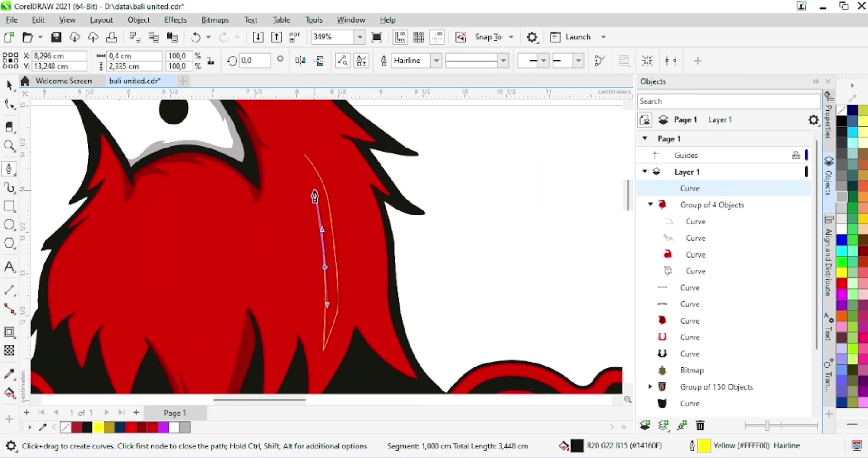This screenshot has width=868, height=458.
Task: Select the Shape edit tool
Action: [10, 105]
